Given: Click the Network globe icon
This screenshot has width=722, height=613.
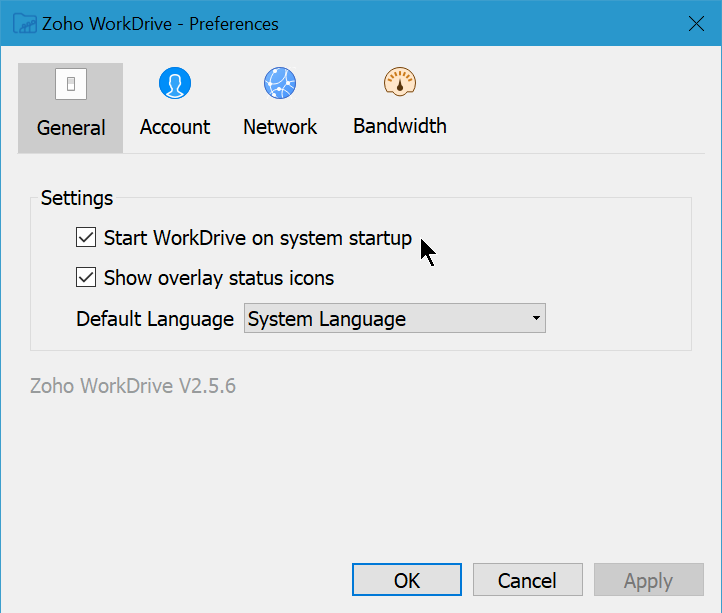Looking at the screenshot, I should tap(280, 84).
